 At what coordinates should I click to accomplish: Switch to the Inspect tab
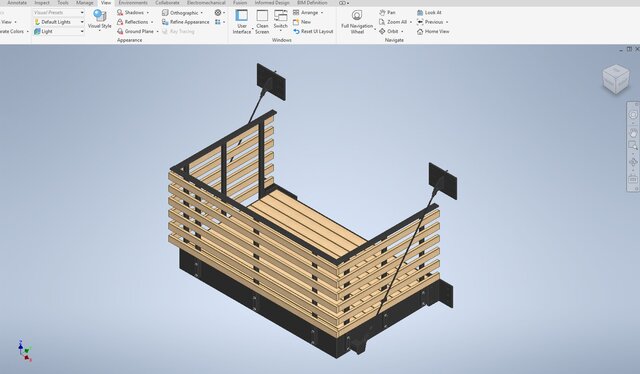pos(42,3)
